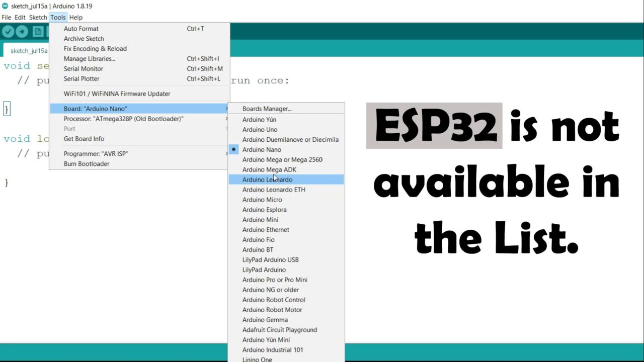The width and height of the screenshot is (644, 362).
Task: Open Boards Manager... from submenu
Action: [286, 109]
